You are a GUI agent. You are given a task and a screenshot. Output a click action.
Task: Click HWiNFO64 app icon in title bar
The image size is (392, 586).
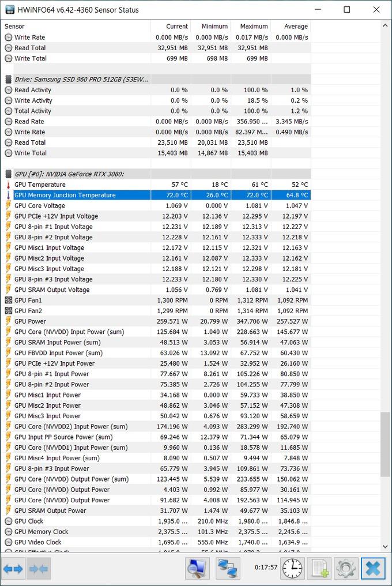10,9
